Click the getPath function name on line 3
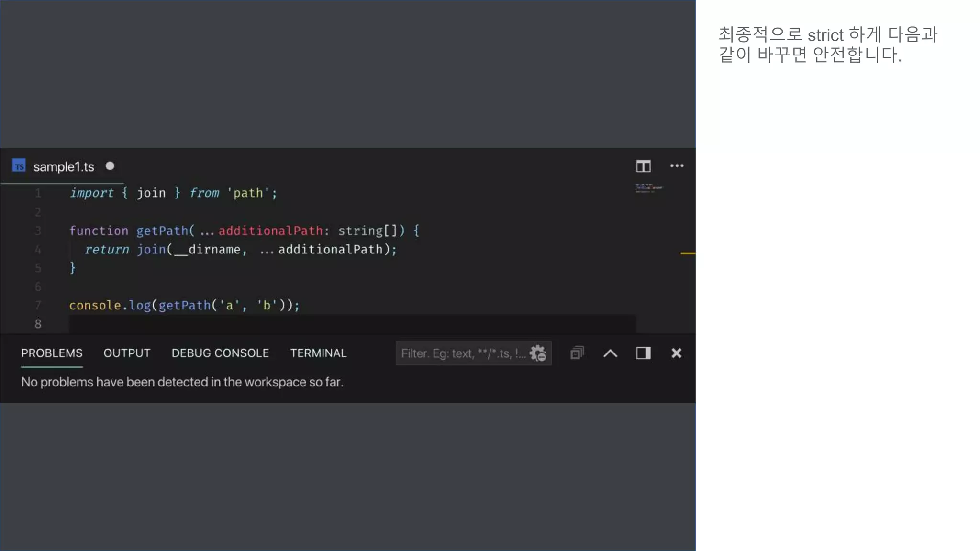 point(162,231)
